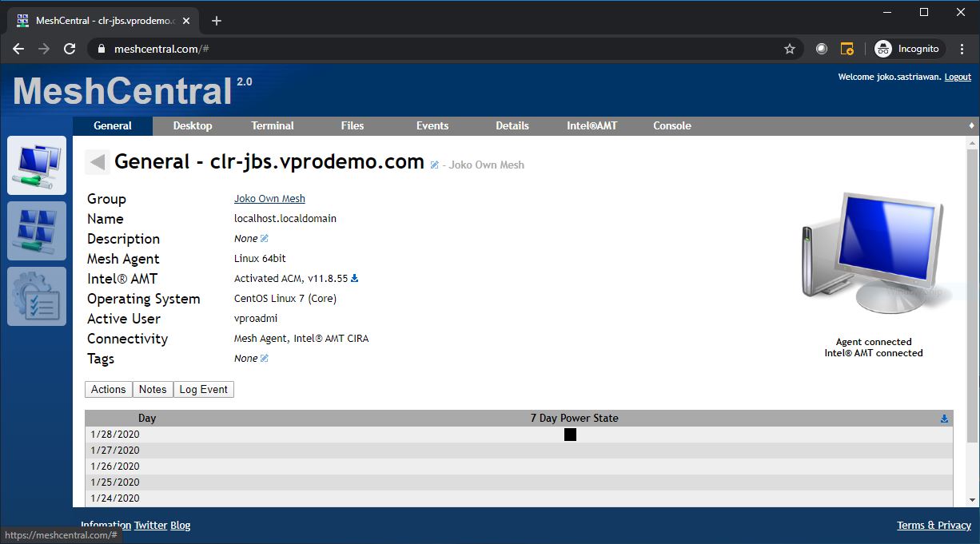Open My Devices sidebar icon
This screenshot has height=544, width=980.
coord(37,165)
